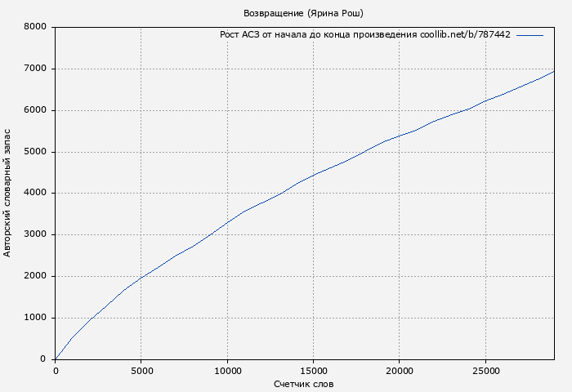Viewport: 572px width, 392px height.
Task: Click the 8000 tick on the y-axis
Action: coord(35,27)
